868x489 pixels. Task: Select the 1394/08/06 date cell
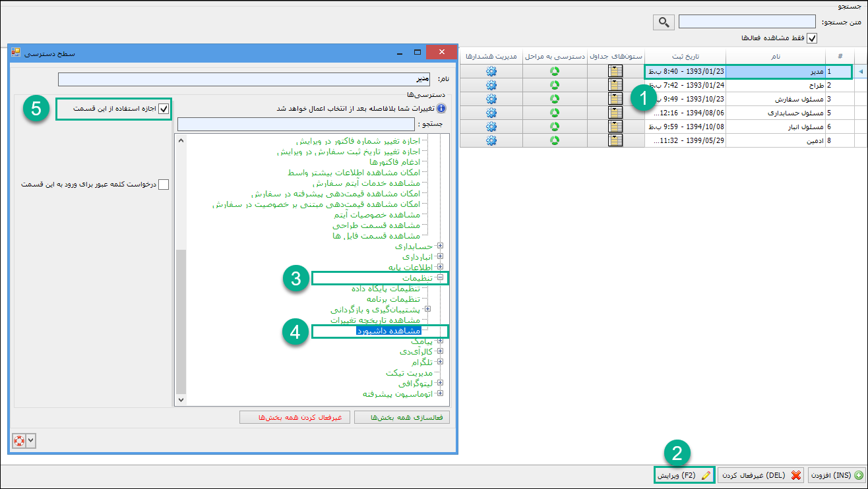pos(685,113)
